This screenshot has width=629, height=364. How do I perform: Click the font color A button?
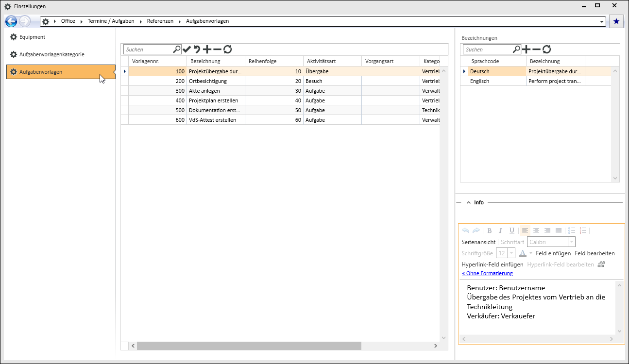pos(523,253)
